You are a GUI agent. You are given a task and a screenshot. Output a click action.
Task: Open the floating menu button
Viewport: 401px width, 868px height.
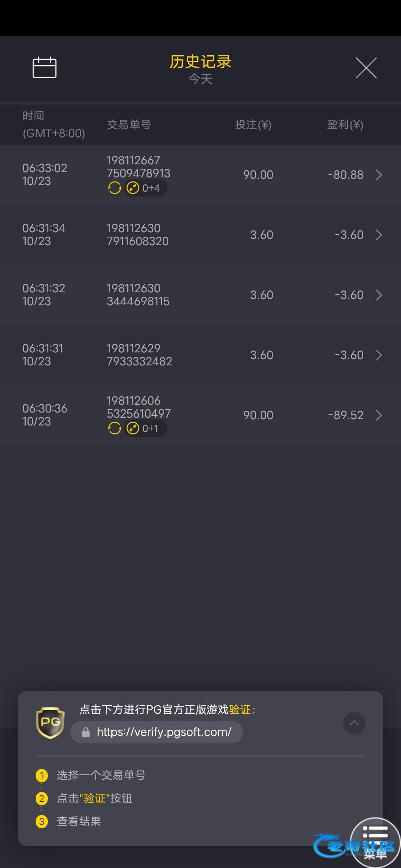coord(375,842)
